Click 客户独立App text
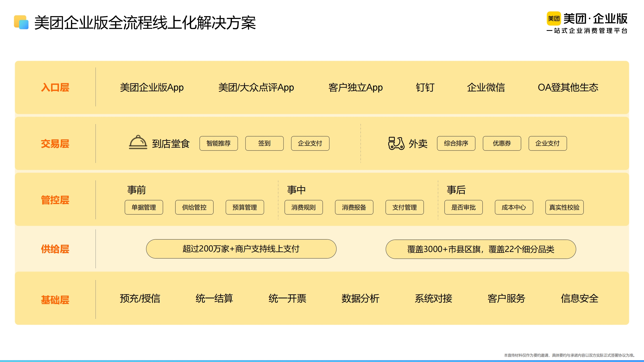 click(x=355, y=87)
